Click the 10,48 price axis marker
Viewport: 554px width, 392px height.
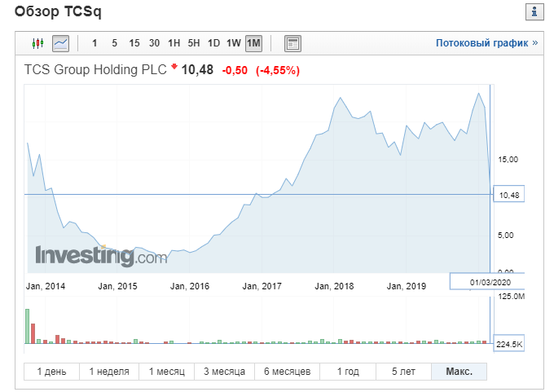508,194
